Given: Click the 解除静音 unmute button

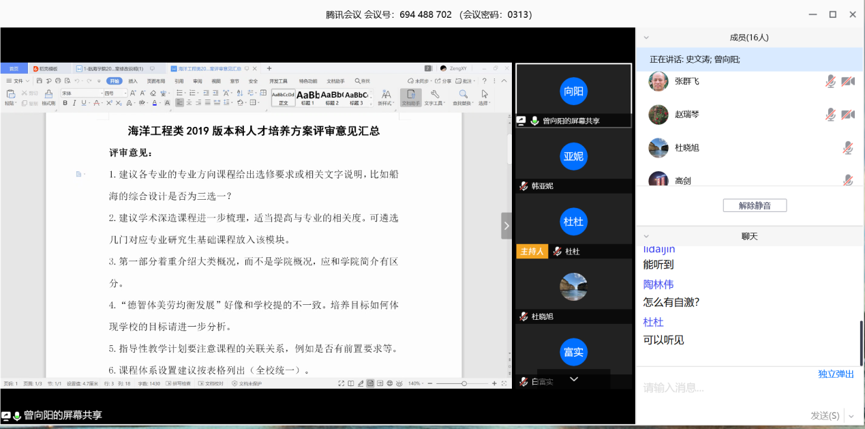Looking at the screenshot, I should pos(754,205).
